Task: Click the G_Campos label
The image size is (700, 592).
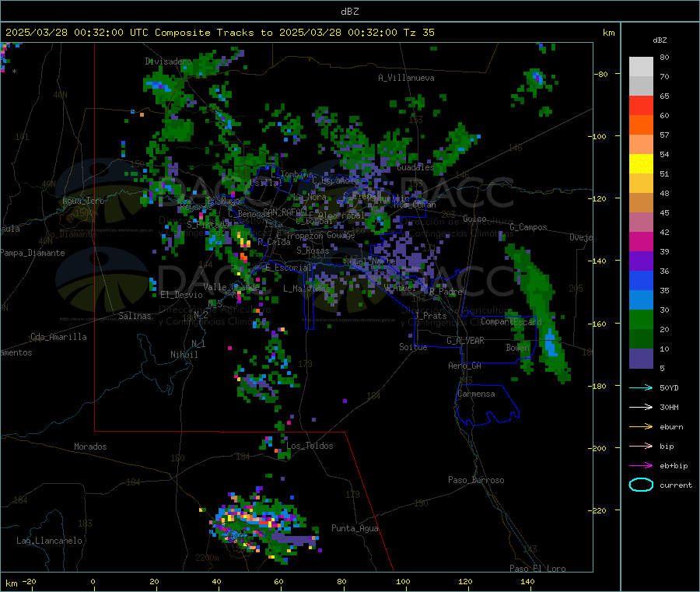Action: click(x=528, y=227)
